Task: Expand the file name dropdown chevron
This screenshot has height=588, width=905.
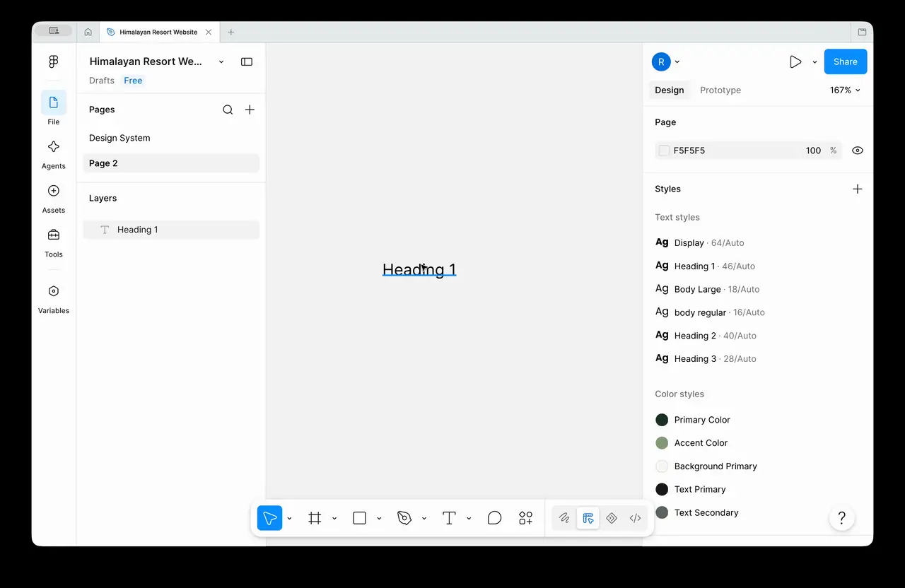Action: click(x=221, y=61)
